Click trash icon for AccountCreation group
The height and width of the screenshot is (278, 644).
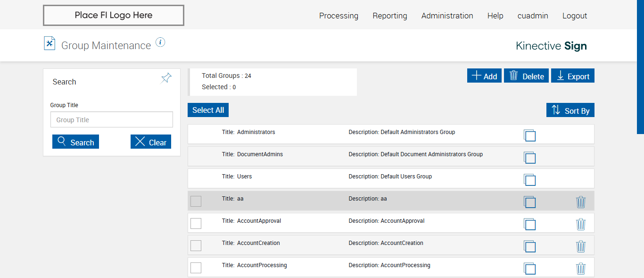[x=581, y=246]
